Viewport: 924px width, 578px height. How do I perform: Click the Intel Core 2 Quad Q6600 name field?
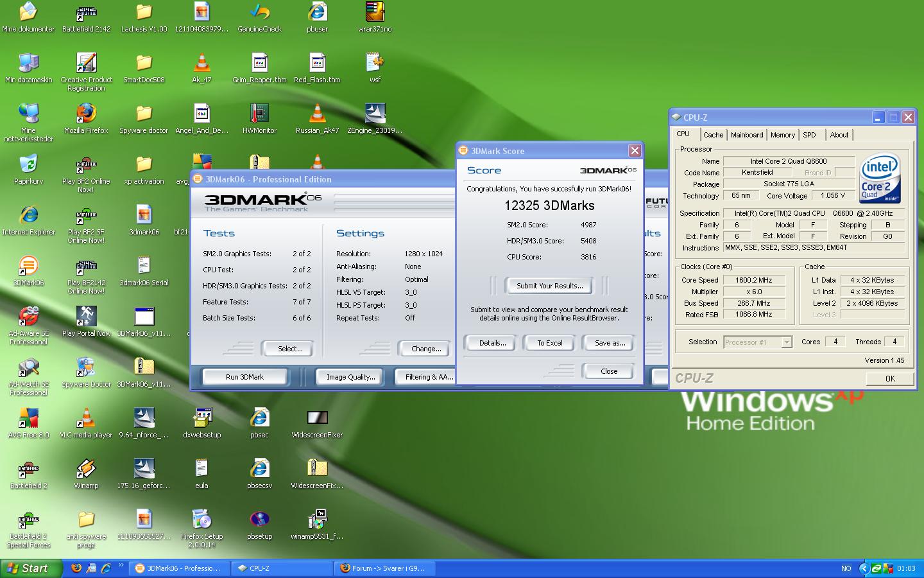pos(789,161)
